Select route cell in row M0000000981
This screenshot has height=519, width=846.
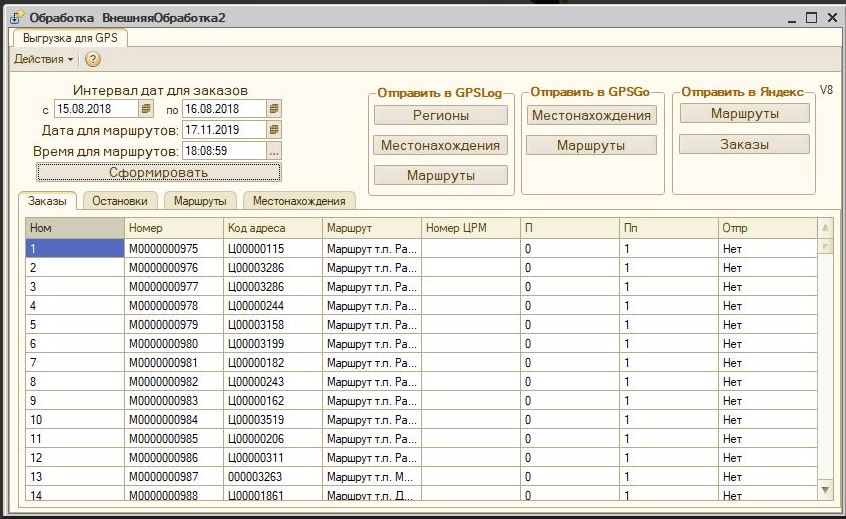pyautogui.click(x=372, y=363)
